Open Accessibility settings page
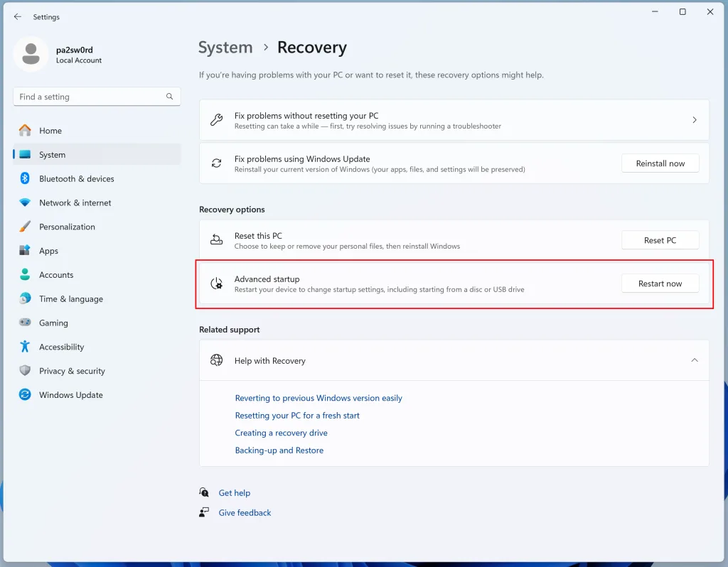Viewport: 728px width, 567px height. coord(61,347)
